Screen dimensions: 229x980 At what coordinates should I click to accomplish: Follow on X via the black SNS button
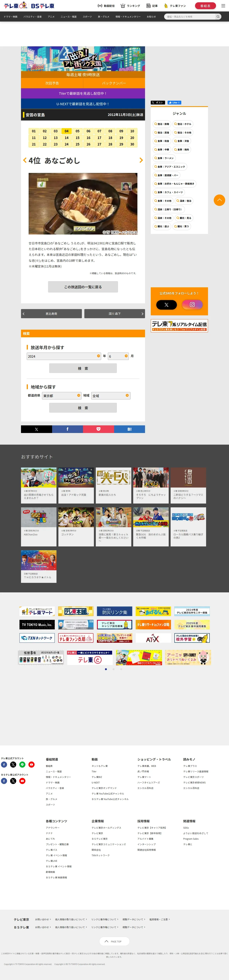click(167, 305)
